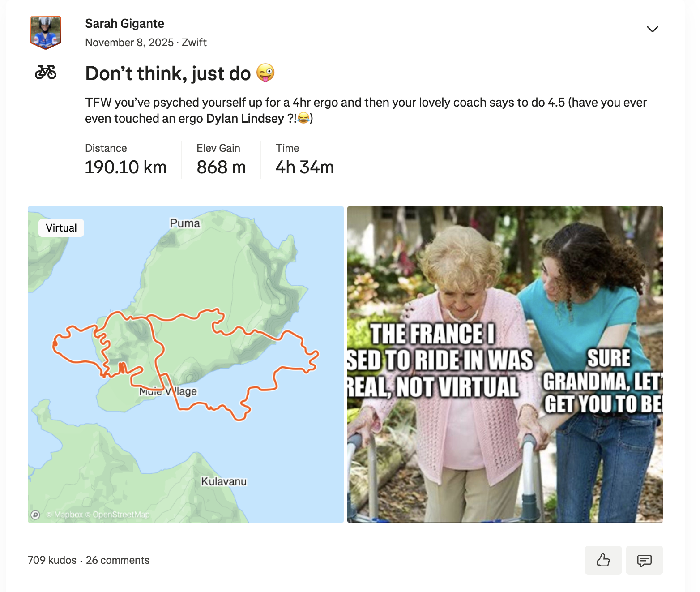The width and height of the screenshot is (700, 592).
Task: Toggle the Virtual map label
Action: [61, 227]
